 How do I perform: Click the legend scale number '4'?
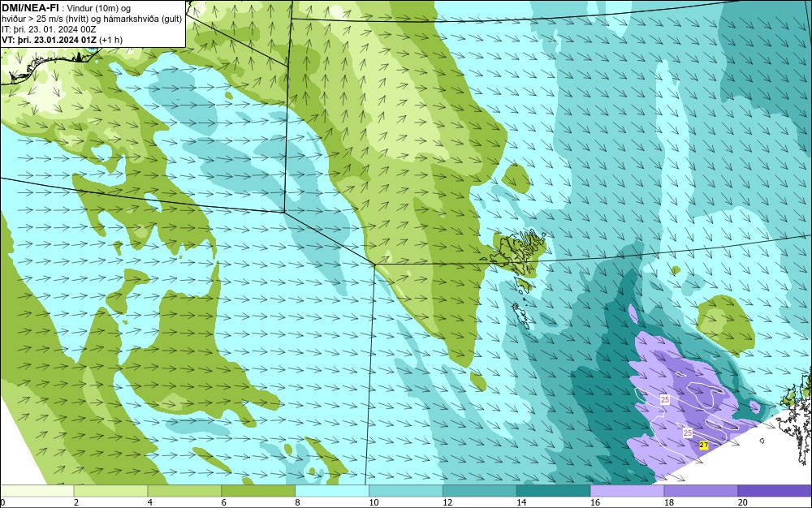pos(150,502)
